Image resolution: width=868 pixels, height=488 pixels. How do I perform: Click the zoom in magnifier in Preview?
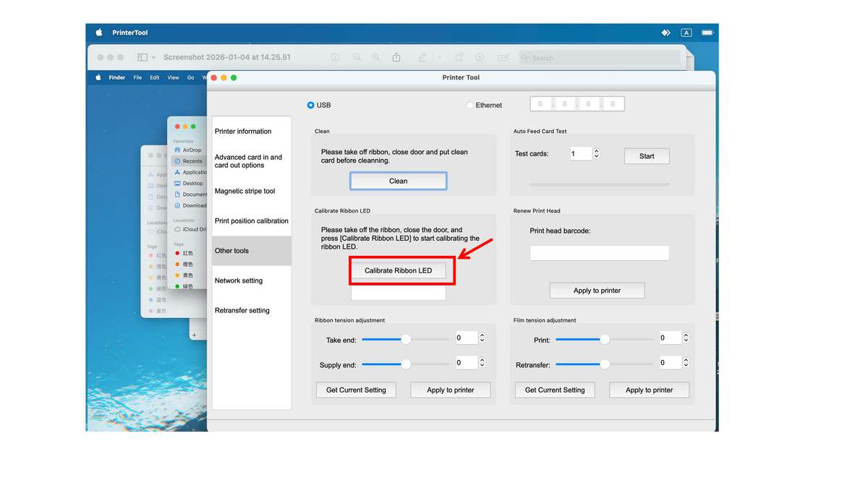coord(376,57)
